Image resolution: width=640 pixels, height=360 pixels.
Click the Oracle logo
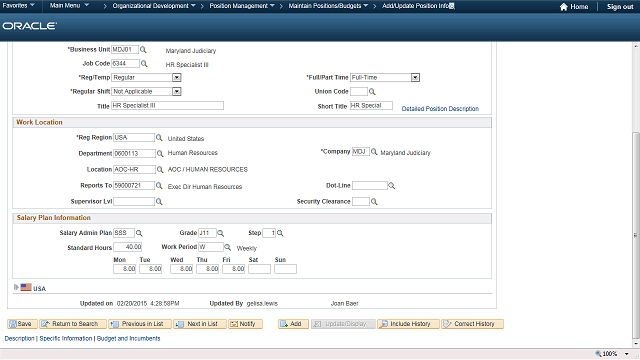click(x=29, y=26)
